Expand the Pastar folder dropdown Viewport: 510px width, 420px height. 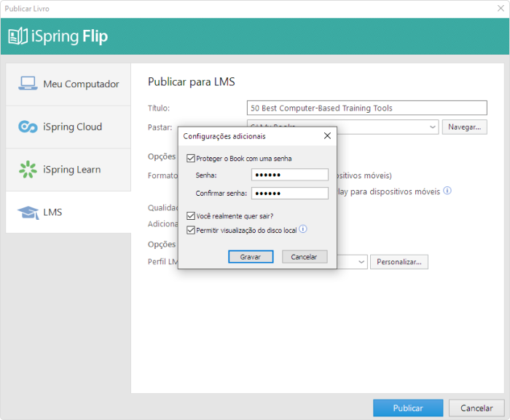pyautogui.click(x=432, y=127)
